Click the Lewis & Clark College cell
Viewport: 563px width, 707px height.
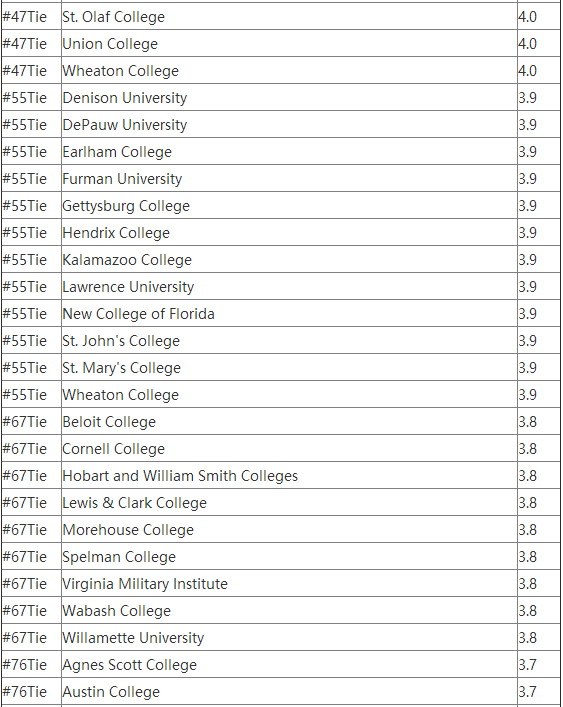point(289,503)
